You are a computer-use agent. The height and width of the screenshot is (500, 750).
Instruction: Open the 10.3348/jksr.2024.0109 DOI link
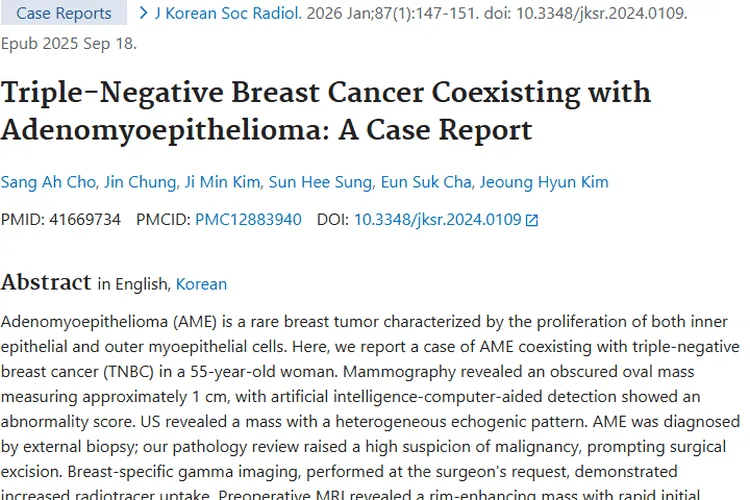tap(437, 219)
